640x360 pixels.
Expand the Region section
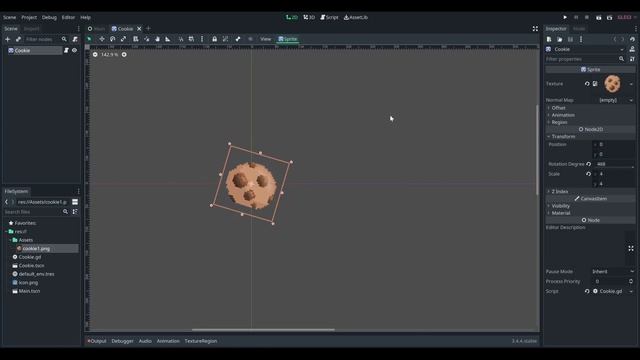590,122
